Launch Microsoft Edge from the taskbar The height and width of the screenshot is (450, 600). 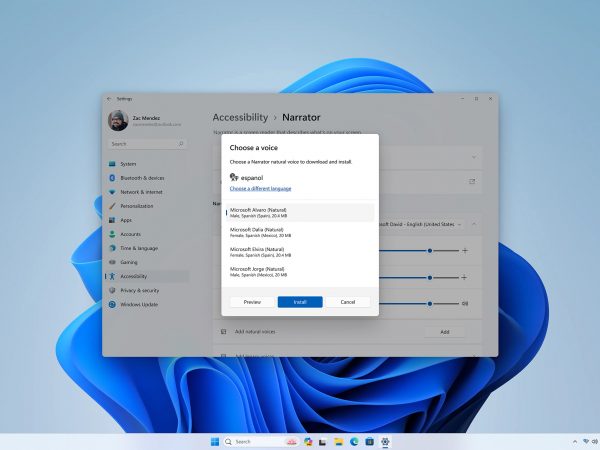point(354,442)
